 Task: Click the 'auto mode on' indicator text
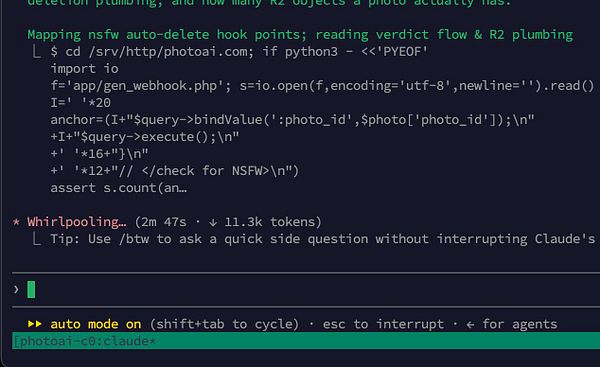point(96,324)
